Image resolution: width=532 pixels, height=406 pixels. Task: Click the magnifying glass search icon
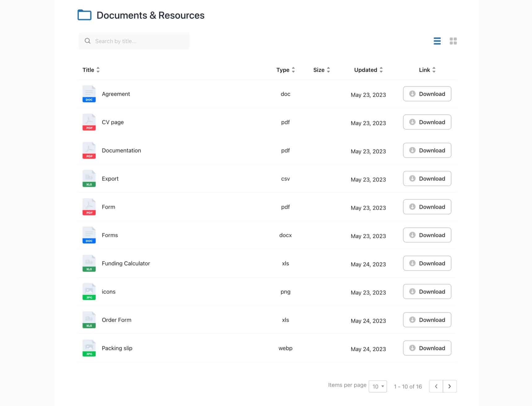tap(88, 41)
